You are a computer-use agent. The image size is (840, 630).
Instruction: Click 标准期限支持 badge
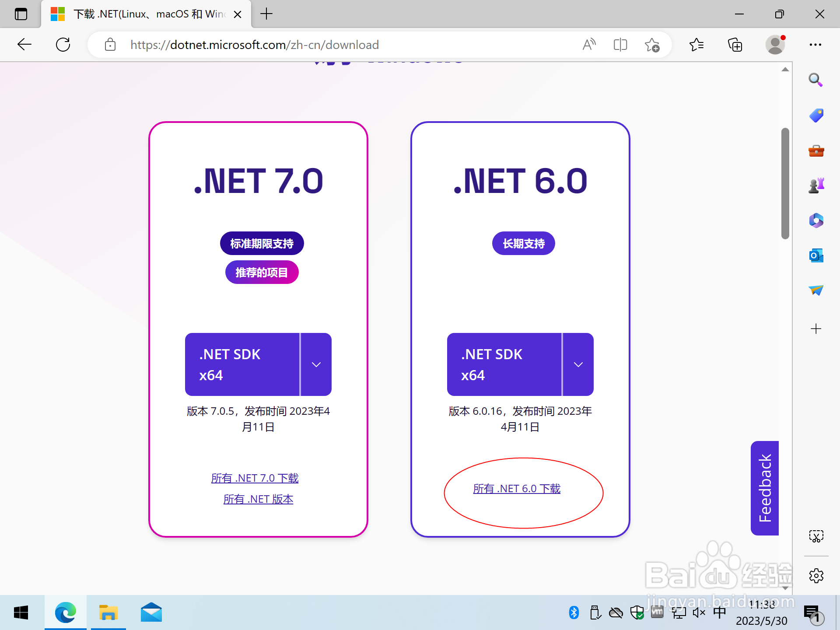262,243
